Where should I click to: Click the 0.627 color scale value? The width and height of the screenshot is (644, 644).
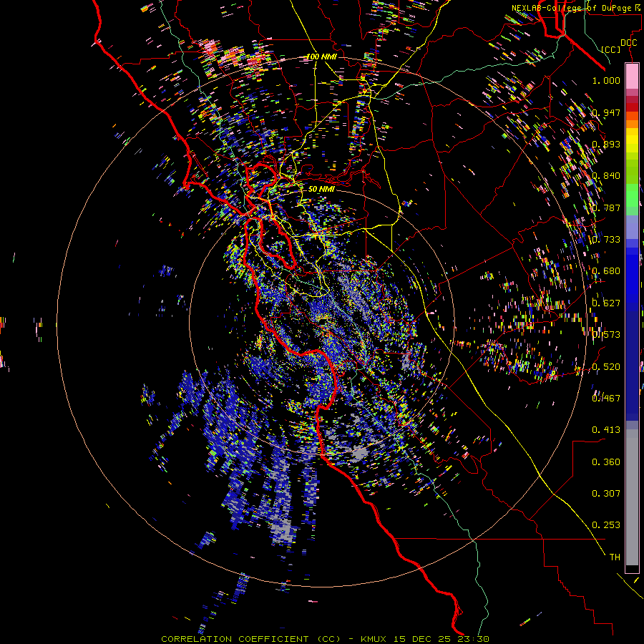click(x=606, y=303)
